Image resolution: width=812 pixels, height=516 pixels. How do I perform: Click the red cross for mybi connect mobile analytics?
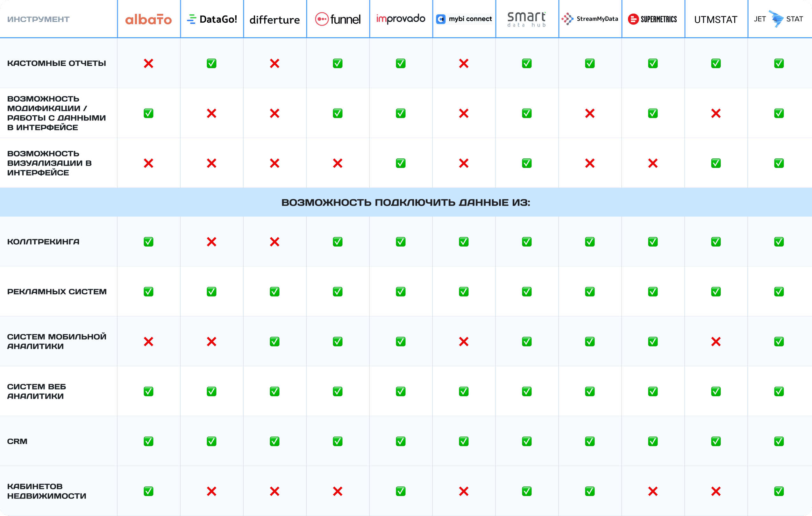click(464, 342)
